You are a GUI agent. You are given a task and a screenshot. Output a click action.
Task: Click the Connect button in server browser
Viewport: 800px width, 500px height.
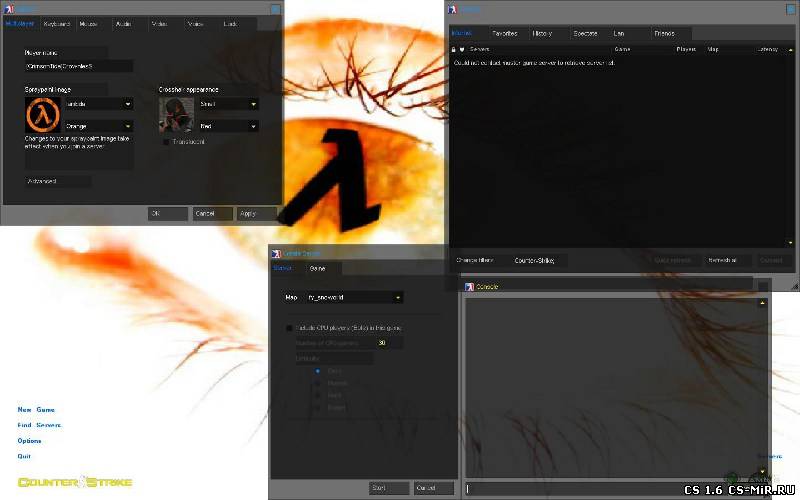coord(773,260)
